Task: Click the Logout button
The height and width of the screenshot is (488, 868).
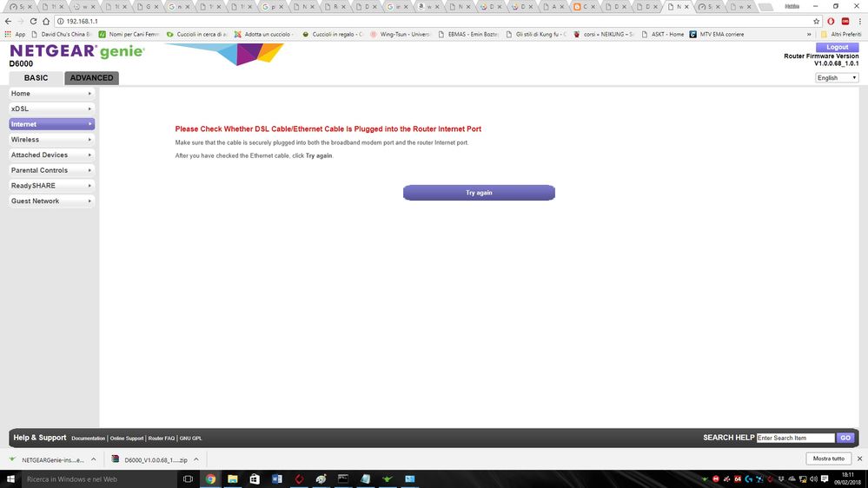Action: 837,47
